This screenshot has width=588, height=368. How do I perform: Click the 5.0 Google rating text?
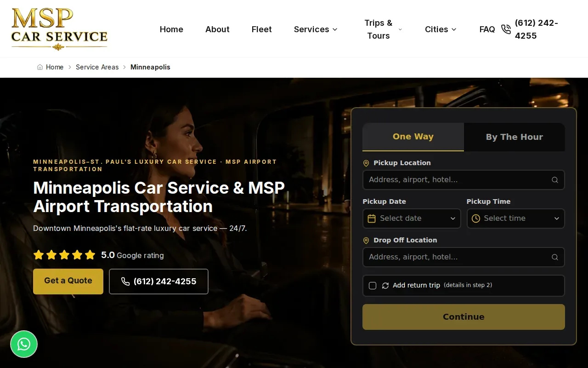(132, 255)
